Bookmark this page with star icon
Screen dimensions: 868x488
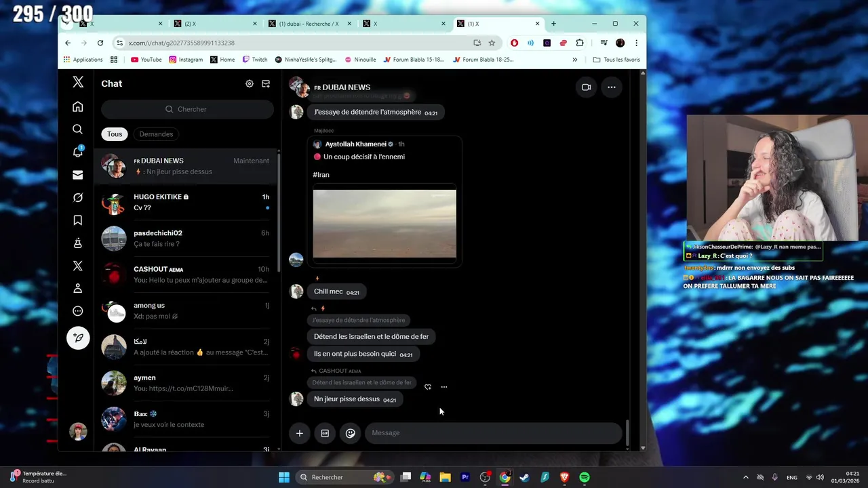492,43
